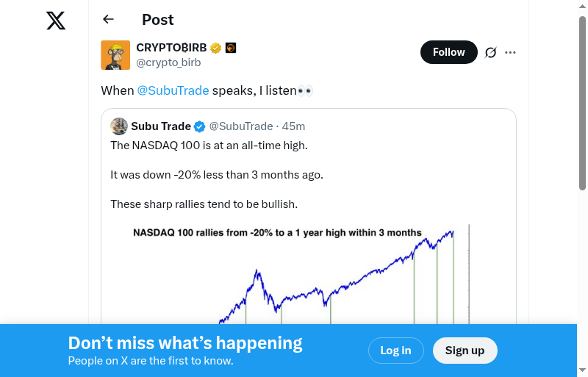Go back using the left arrow

(x=109, y=20)
